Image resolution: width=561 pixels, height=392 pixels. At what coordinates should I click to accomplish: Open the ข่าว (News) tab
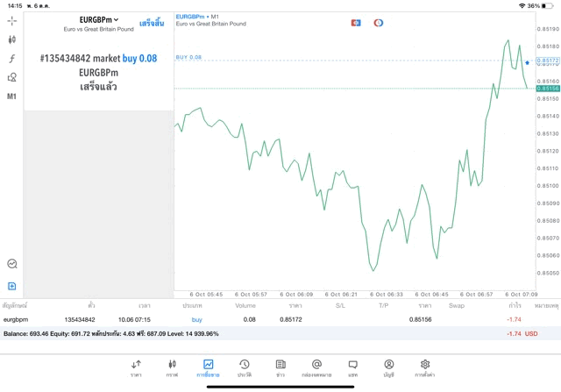click(280, 367)
